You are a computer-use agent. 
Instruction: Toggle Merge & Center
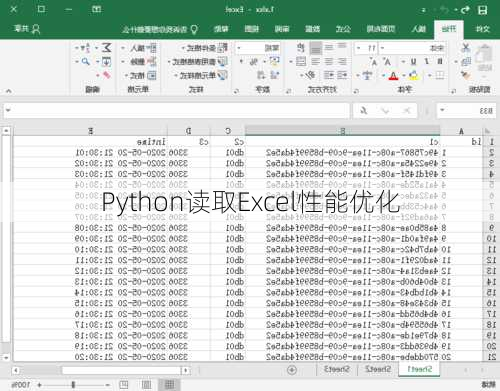coord(301,62)
